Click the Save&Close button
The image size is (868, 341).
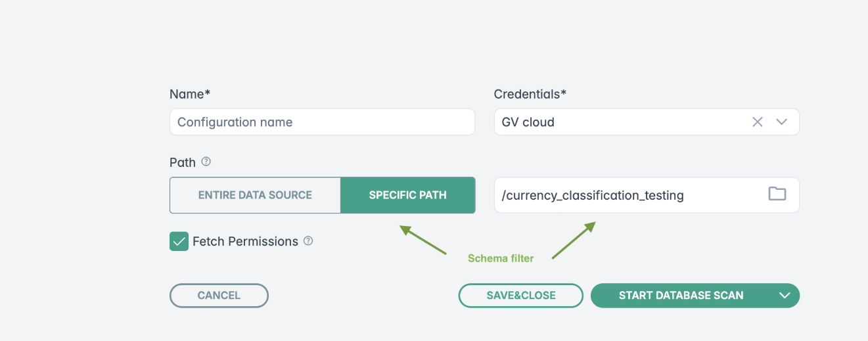[520, 296]
